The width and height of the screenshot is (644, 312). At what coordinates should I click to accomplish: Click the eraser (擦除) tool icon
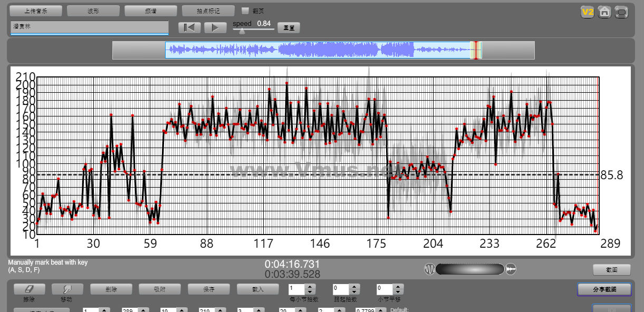click(x=29, y=289)
